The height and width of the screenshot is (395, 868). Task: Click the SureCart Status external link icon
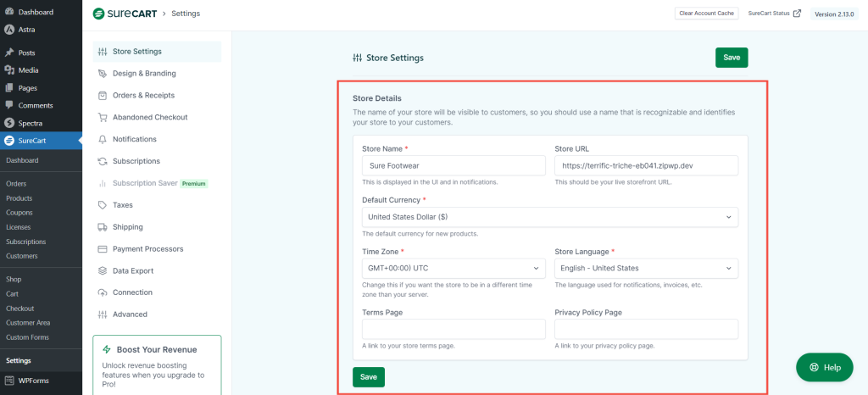click(x=797, y=14)
